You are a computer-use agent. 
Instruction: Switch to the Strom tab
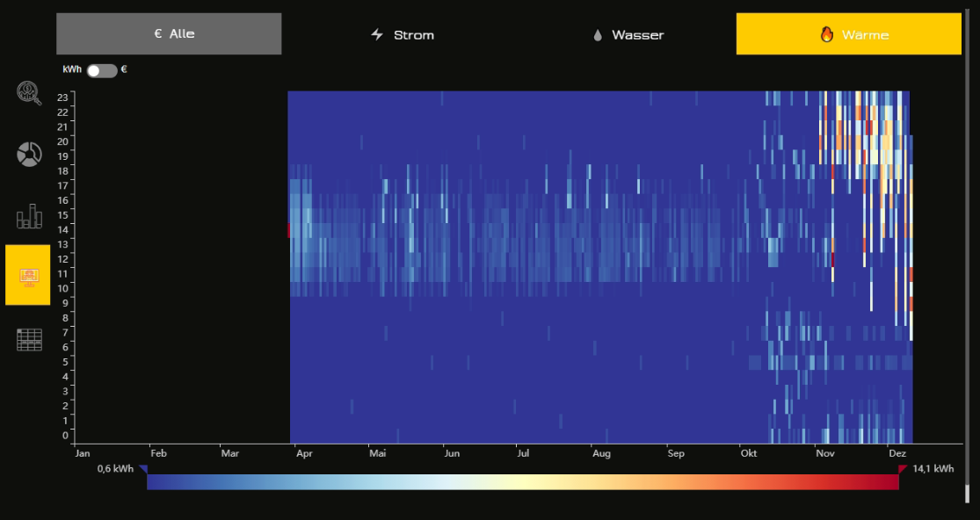coord(402,34)
